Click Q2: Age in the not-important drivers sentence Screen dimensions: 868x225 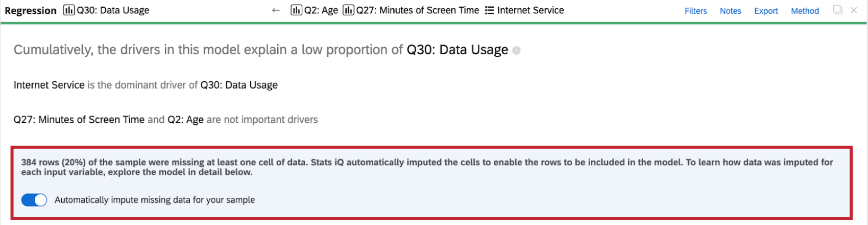coord(185,120)
